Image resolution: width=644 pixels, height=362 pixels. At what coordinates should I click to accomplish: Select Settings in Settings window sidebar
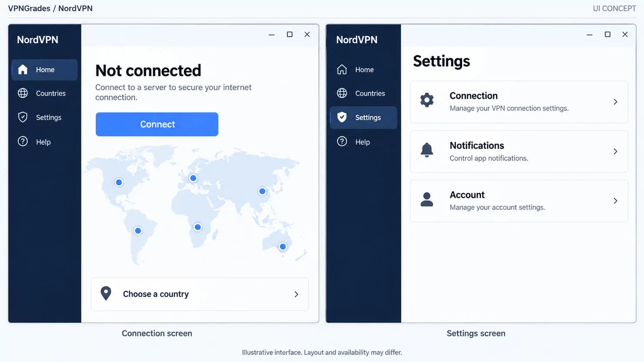[x=363, y=117]
